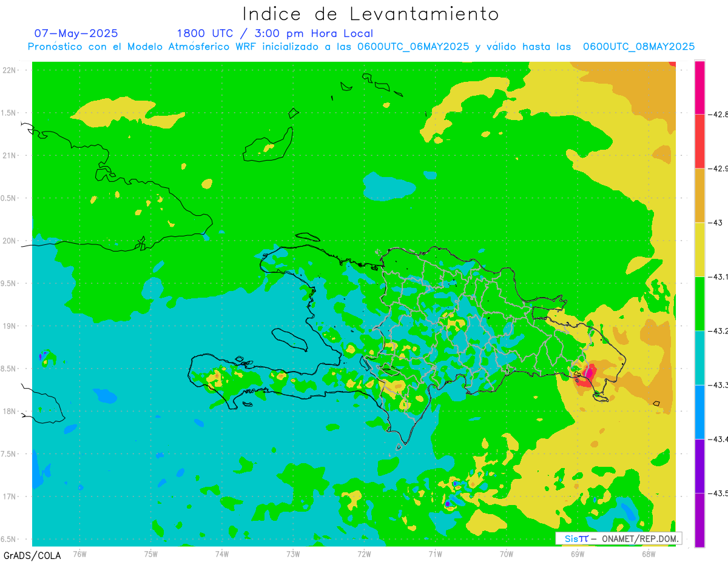
Task: Click the latitude label '17N'
Action: click(x=10, y=497)
